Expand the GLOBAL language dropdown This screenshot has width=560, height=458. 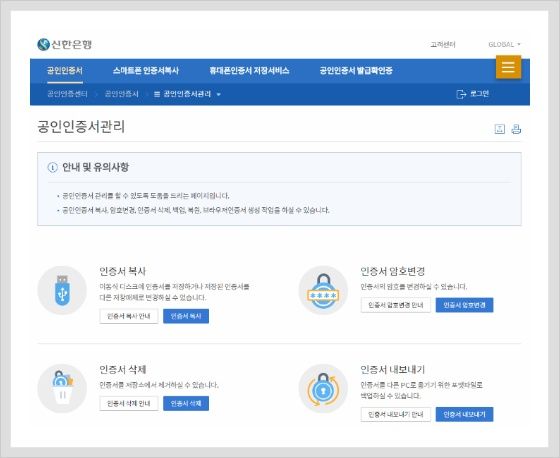coord(504,44)
